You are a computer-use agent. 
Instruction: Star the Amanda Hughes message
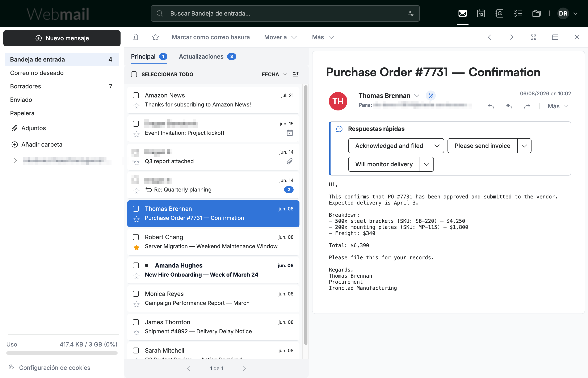click(136, 276)
